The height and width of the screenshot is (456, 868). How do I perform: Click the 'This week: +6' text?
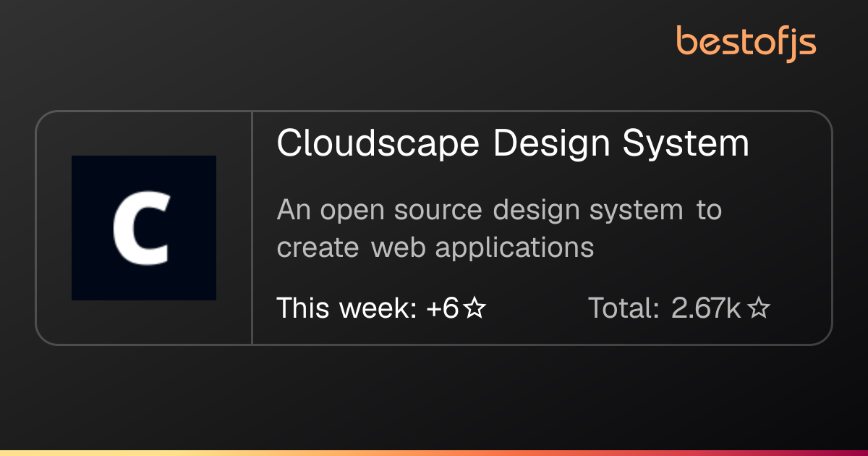(x=368, y=308)
